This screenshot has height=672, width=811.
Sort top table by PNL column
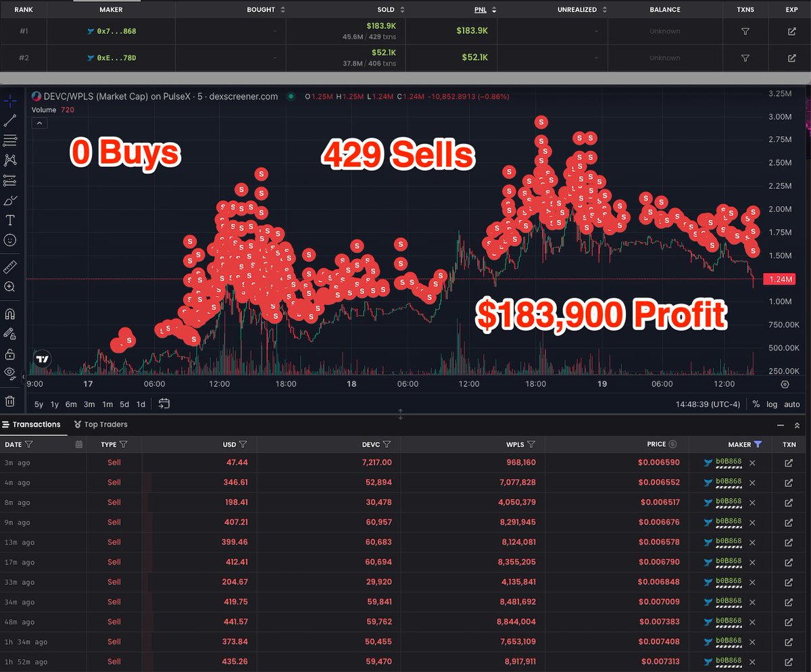point(493,10)
